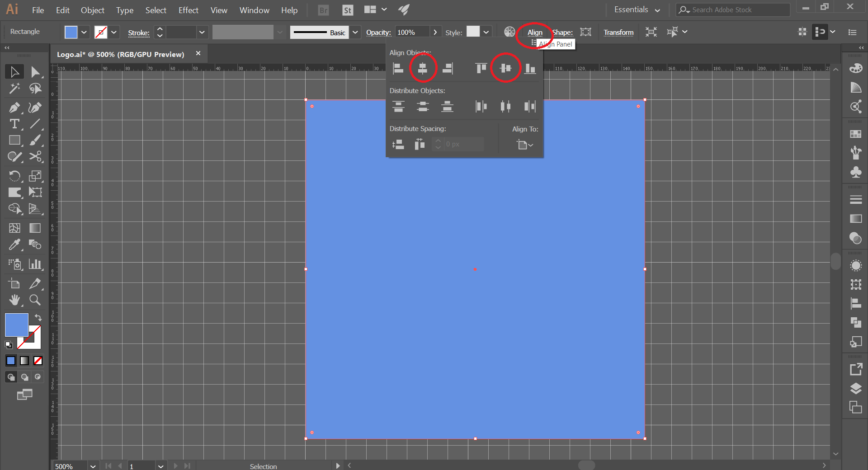Open Align To dropdown

tap(525, 145)
